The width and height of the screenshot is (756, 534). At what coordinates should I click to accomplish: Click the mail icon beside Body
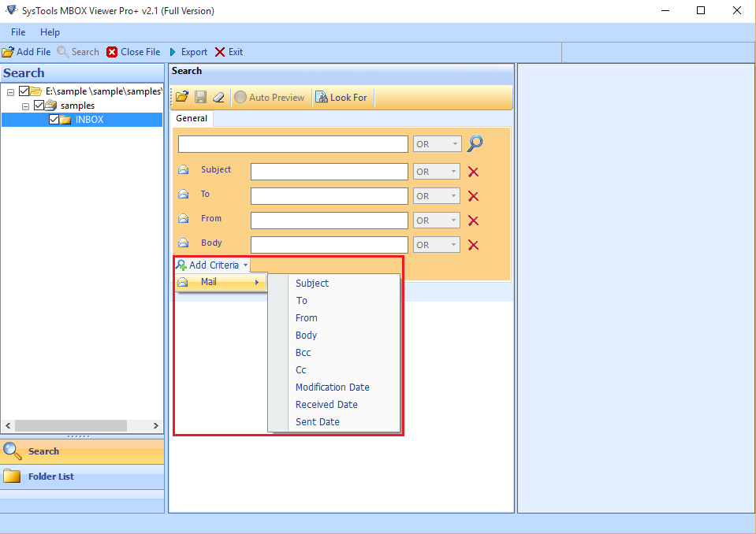183,243
